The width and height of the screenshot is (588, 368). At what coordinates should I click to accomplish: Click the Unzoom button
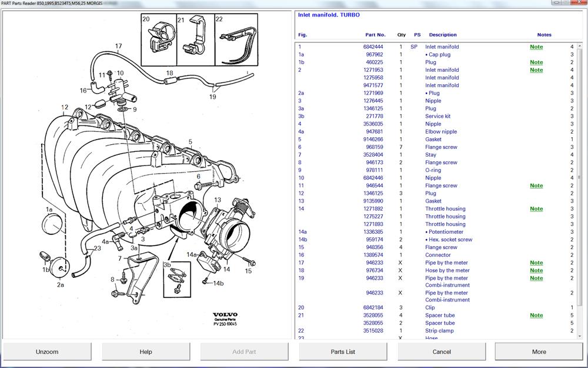47,352
